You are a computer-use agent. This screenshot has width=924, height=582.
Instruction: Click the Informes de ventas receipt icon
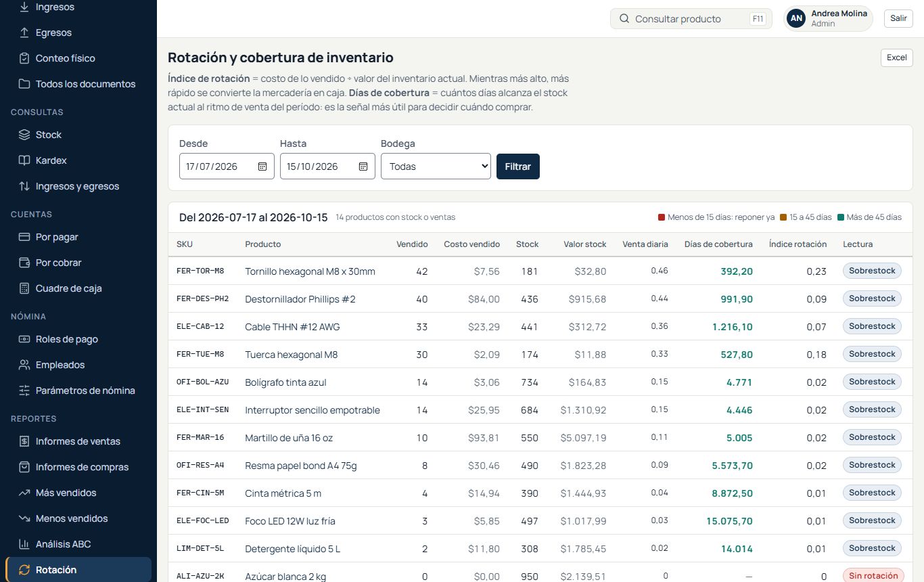(24, 441)
